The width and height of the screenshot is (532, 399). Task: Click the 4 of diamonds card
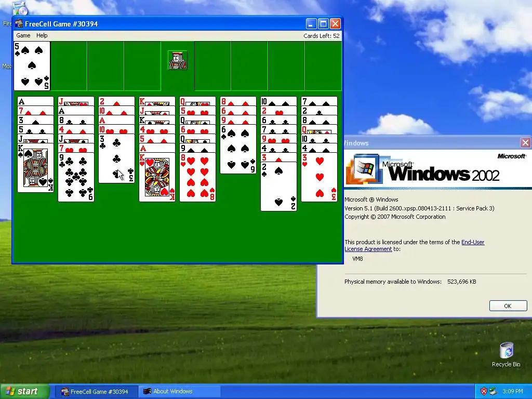pos(76,129)
